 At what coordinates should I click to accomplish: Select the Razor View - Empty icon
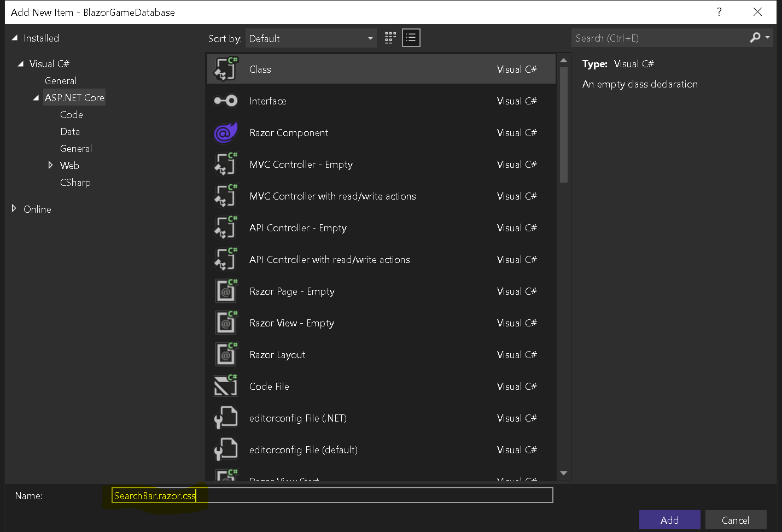click(225, 323)
